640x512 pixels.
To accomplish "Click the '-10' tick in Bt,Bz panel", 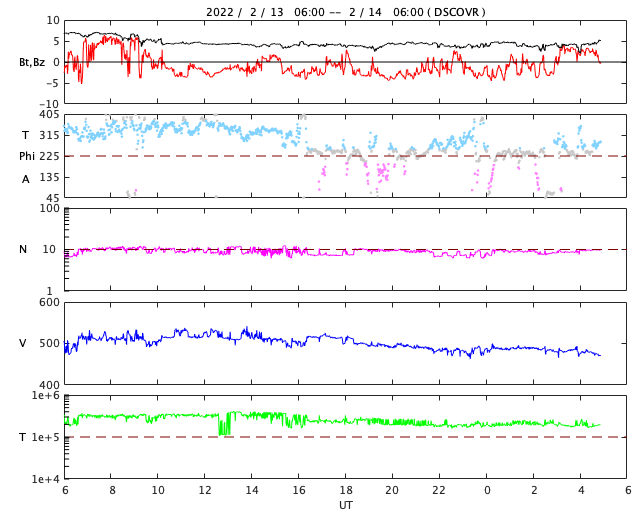I will (50, 104).
